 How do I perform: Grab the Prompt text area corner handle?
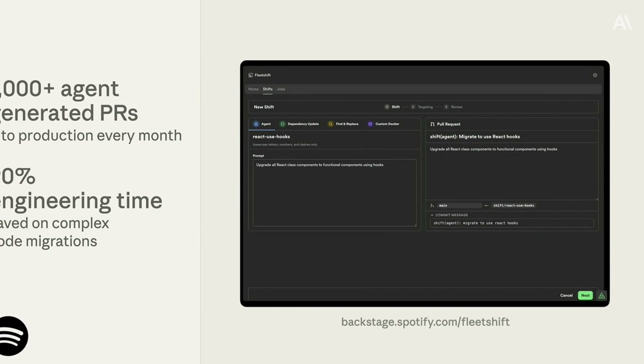(x=415, y=225)
